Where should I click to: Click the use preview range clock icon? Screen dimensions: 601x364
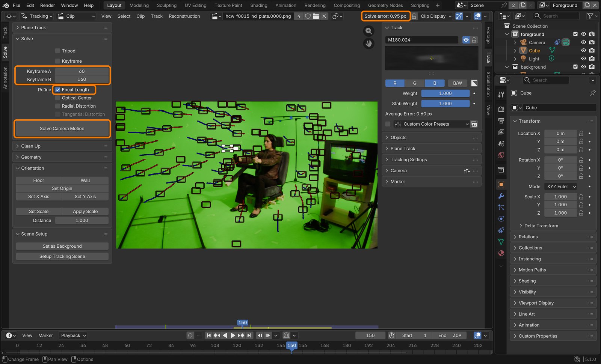point(391,335)
